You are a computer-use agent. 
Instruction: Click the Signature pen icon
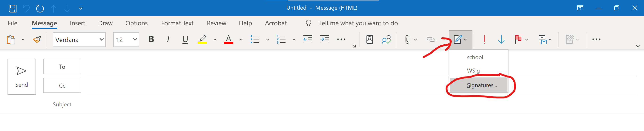coord(458,39)
